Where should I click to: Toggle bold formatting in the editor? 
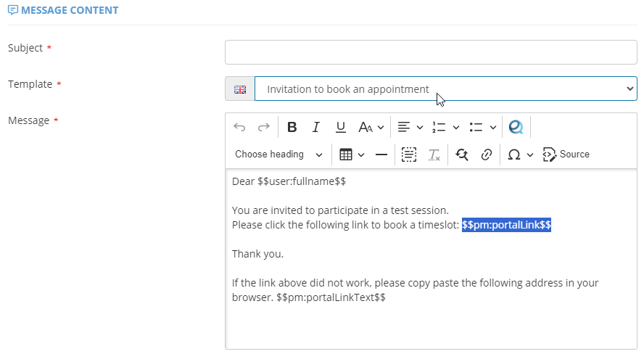[x=292, y=127]
